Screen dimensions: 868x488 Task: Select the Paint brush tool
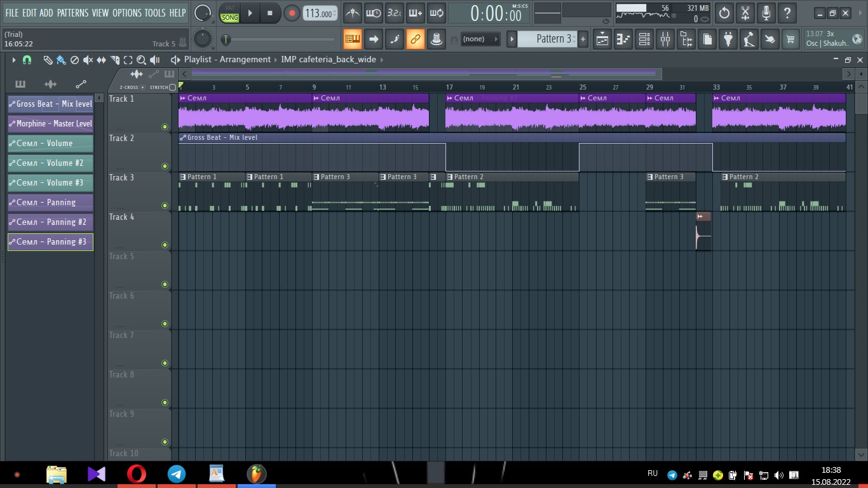61,60
